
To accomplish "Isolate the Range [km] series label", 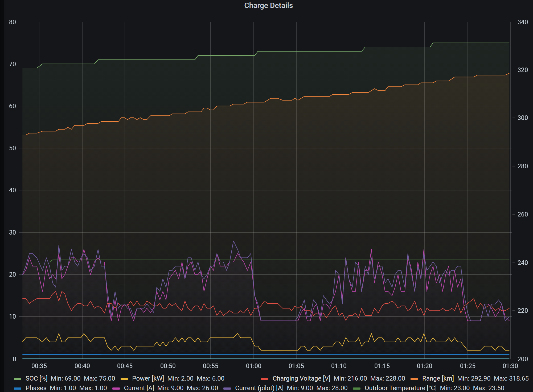I will 438,378.
